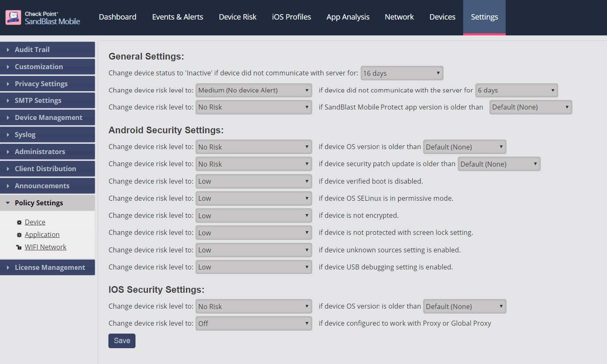Screen dimensions: 607x364
Task: Open security patch risk level dropdown
Action: [254, 164]
